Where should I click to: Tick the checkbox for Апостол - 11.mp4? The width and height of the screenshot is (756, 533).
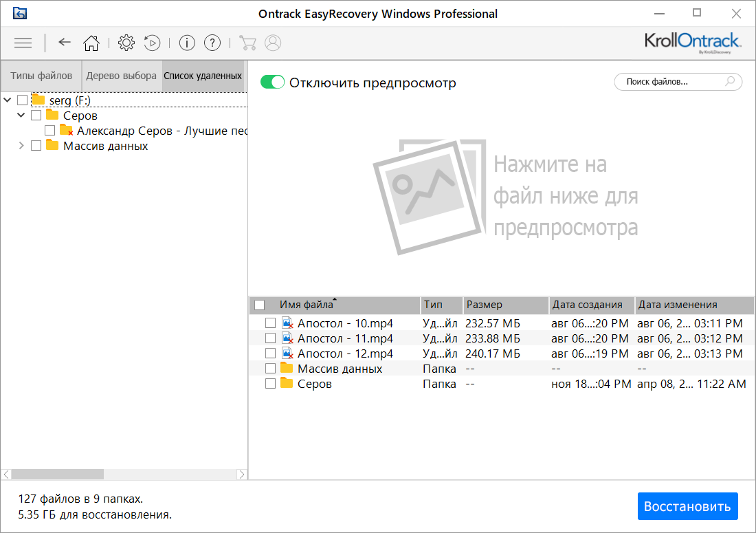click(271, 338)
